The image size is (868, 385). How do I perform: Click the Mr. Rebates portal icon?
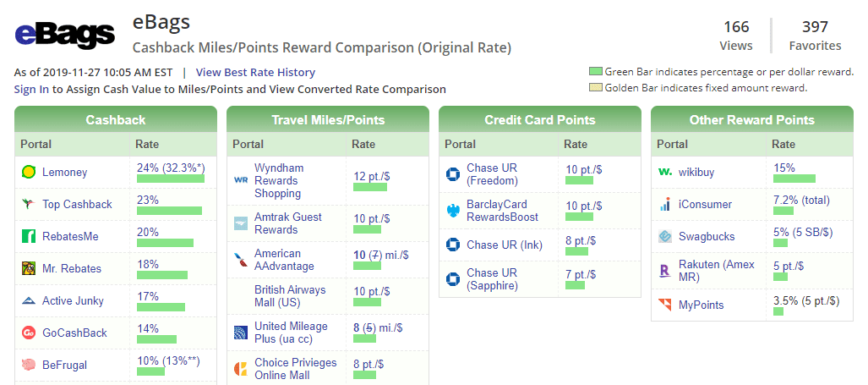(29, 269)
